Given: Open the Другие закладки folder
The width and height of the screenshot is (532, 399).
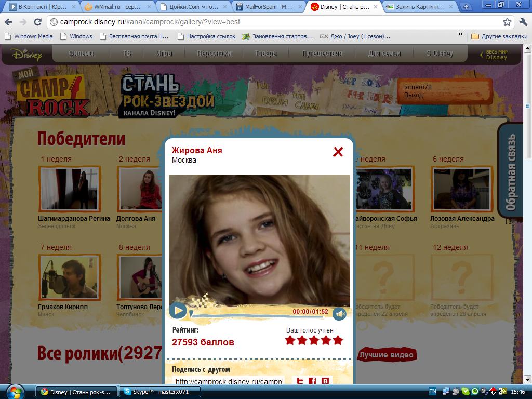Looking at the screenshot, I should click(499, 36).
